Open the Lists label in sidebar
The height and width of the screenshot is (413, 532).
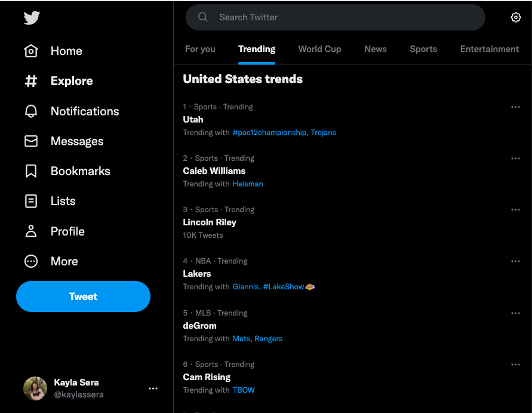pos(63,201)
